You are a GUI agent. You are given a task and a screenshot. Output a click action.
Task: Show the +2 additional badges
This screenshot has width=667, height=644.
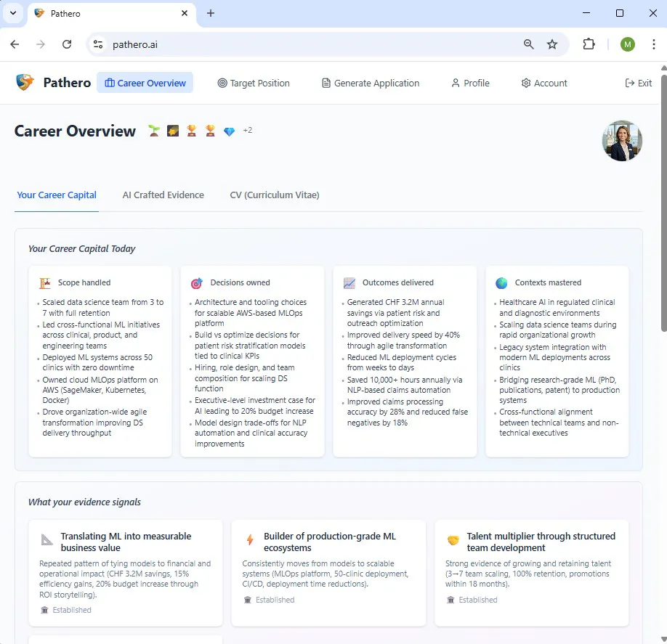pos(248,130)
